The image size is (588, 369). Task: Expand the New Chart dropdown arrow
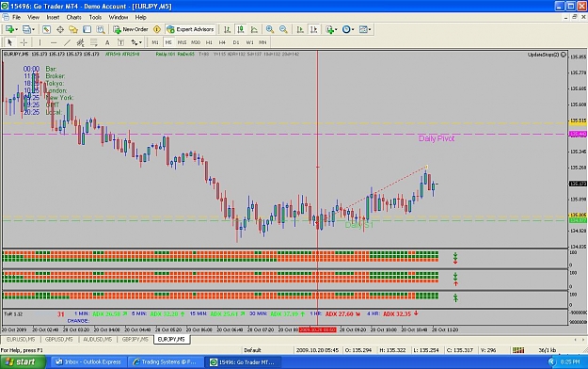tap(16, 29)
